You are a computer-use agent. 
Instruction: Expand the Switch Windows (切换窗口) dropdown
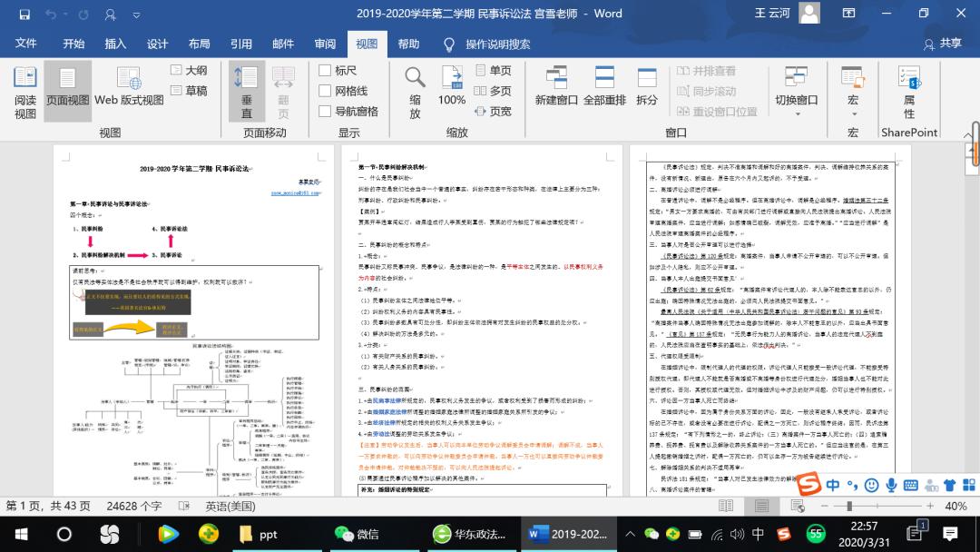point(796,92)
